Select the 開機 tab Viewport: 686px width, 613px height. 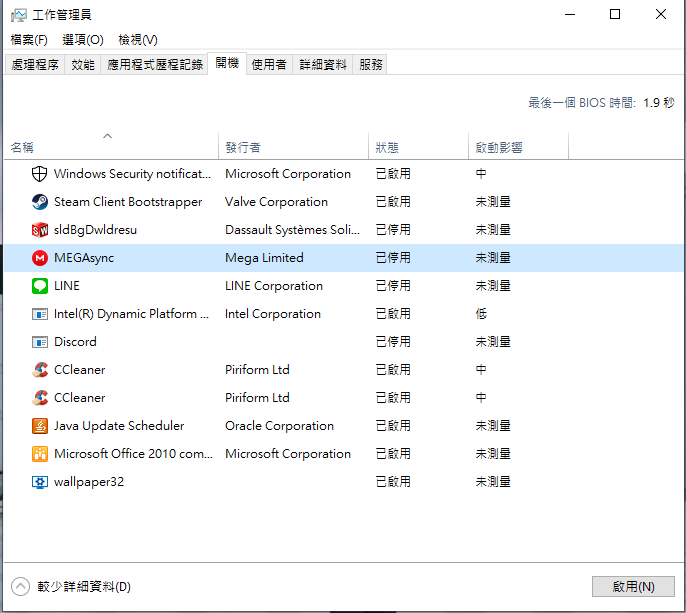point(227,63)
